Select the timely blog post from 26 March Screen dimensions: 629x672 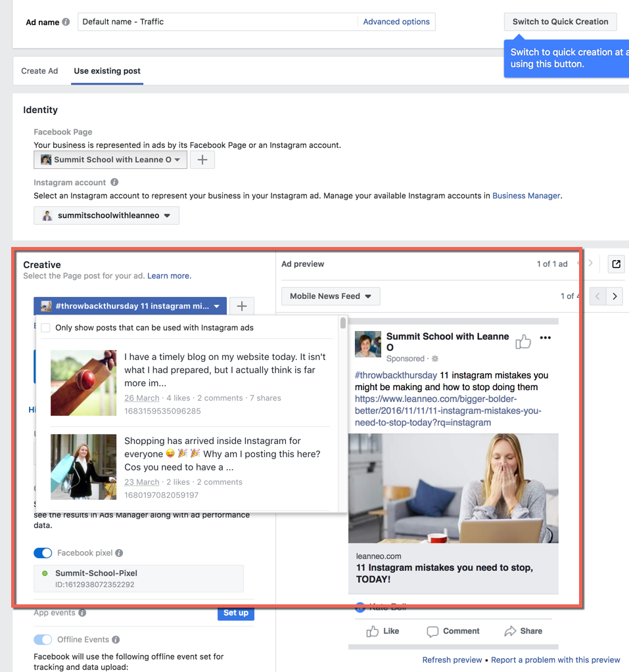click(x=191, y=383)
